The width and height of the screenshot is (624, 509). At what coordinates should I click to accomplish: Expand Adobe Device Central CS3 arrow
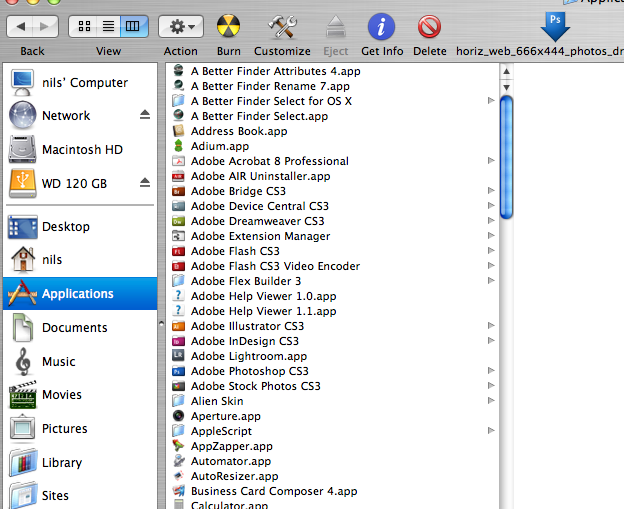click(x=491, y=205)
